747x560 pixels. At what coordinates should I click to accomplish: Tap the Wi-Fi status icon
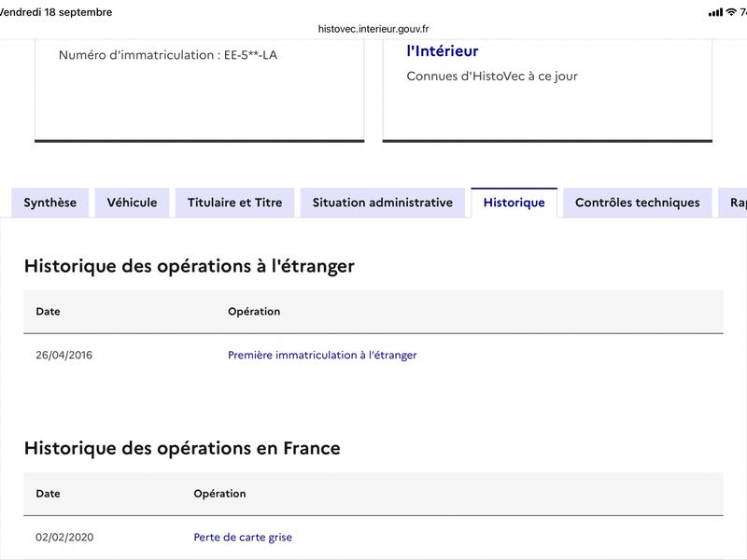[x=731, y=12]
